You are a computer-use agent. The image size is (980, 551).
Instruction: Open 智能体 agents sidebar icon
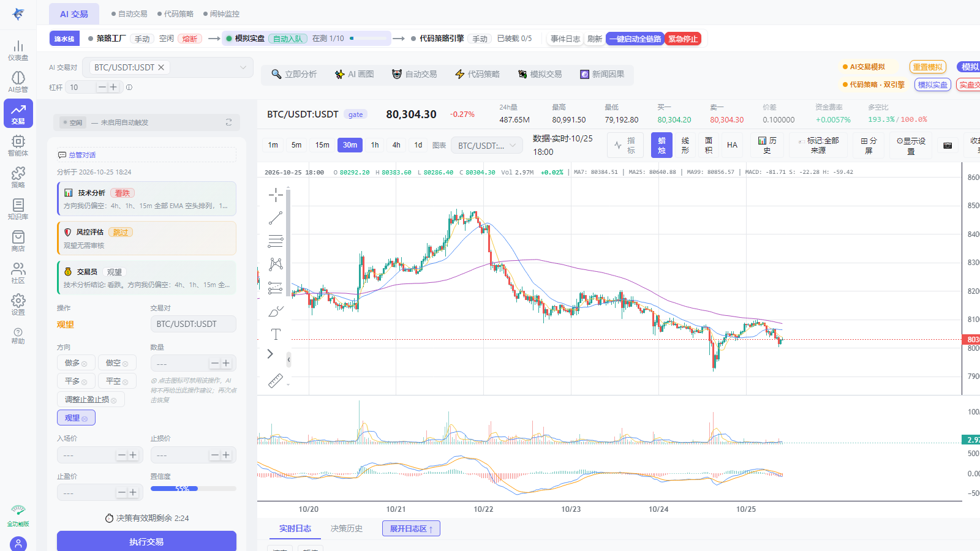[x=18, y=146]
